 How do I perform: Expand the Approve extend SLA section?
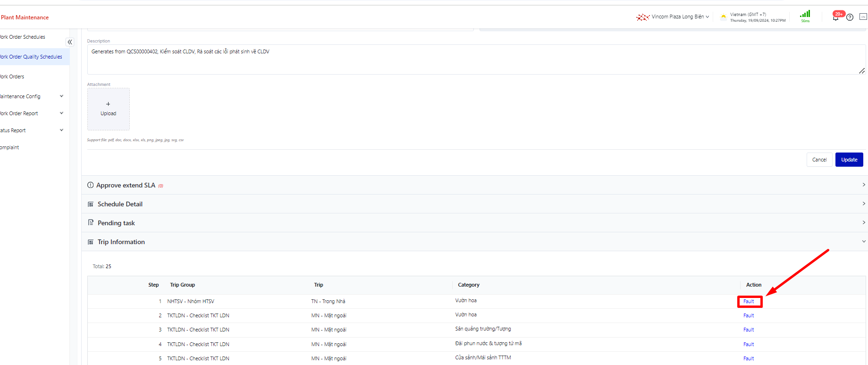pos(474,185)
